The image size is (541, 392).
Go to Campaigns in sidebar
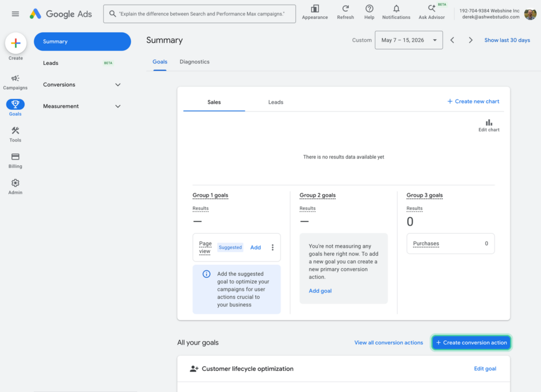point(15,82)
